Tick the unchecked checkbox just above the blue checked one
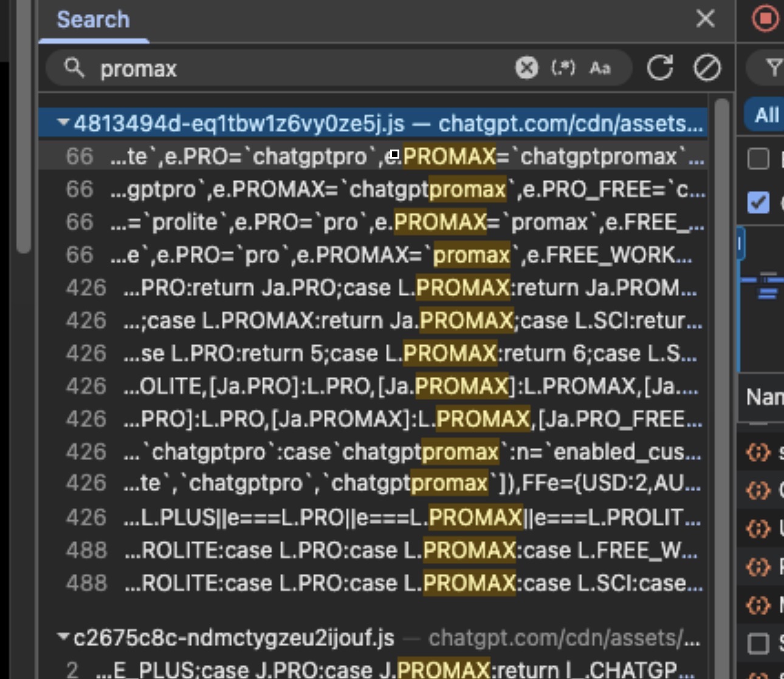 (758, 159)
